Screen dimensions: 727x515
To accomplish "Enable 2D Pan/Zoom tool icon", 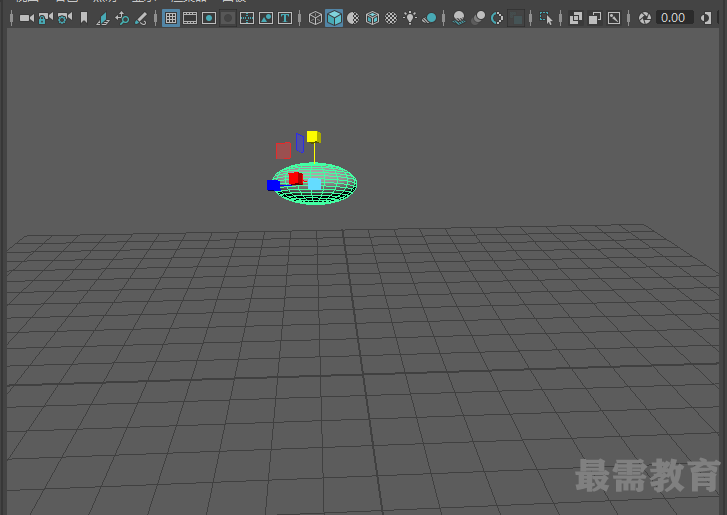I will 122,18.
